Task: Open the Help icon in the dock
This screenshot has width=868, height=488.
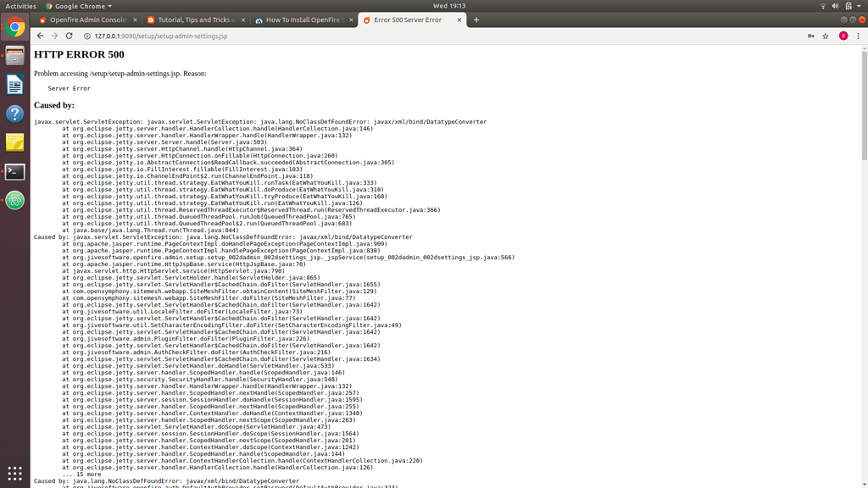Action: point(14,114)
